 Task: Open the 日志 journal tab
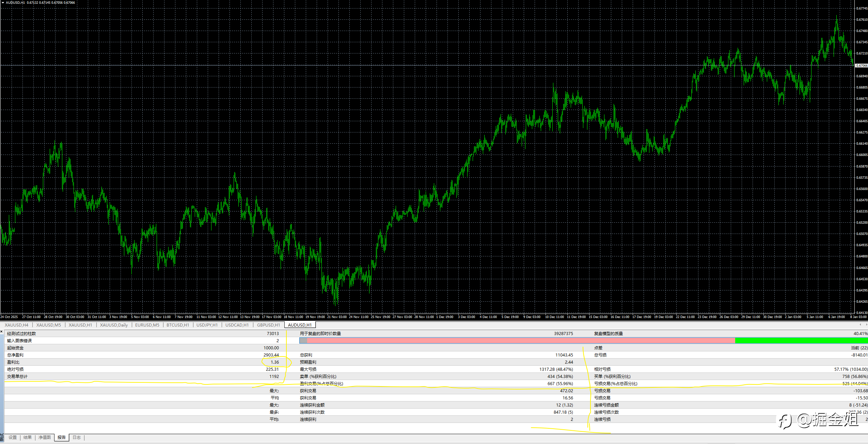[77, 438]
